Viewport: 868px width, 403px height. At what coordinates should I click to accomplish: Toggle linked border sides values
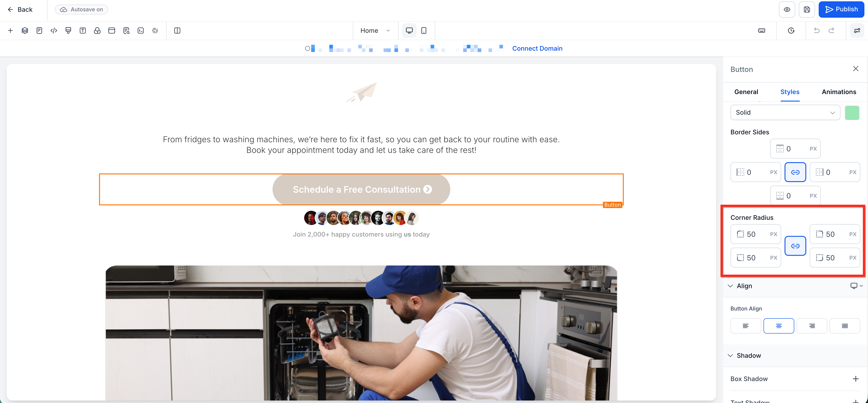(x=795, y=172)
